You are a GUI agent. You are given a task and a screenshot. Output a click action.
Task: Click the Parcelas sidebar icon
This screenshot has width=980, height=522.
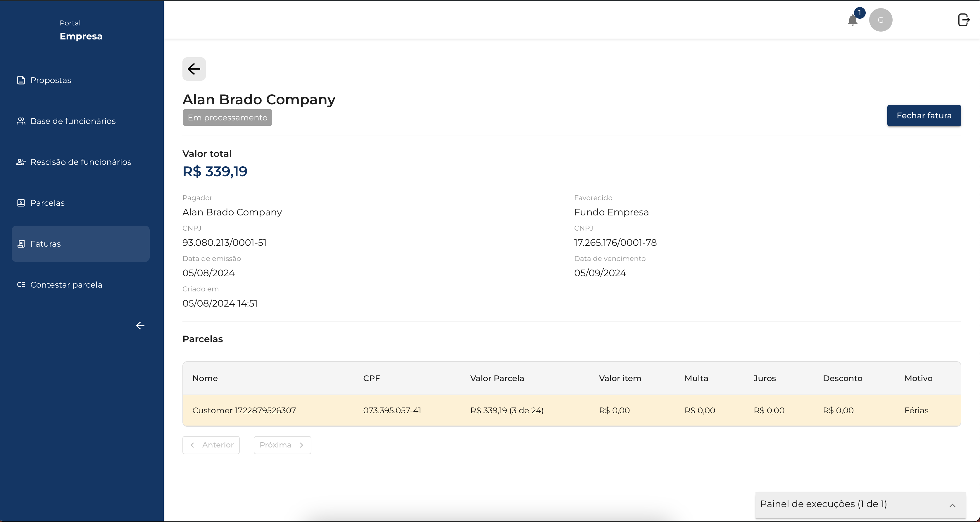21,203
